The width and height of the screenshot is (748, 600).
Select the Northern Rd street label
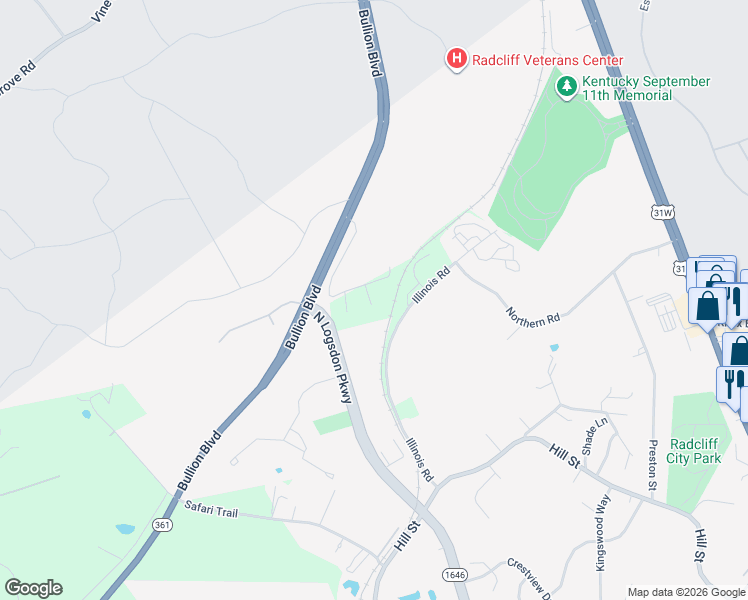(x=532, y=317)
